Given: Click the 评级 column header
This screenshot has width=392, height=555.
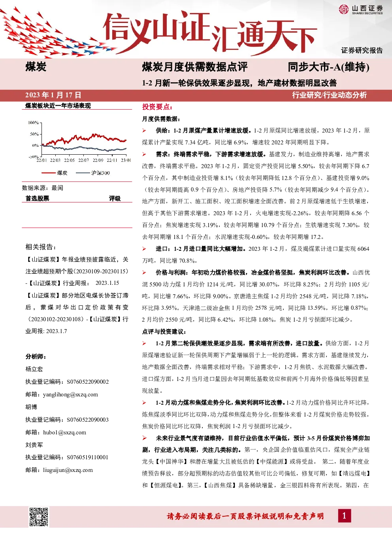Looking at the screenshot, I should coord(115,198).
